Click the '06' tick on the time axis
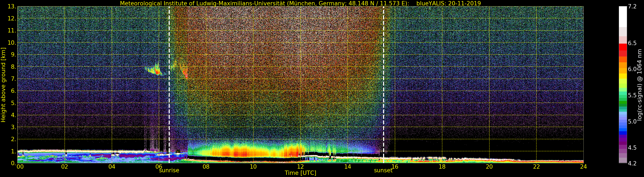The height and width of the screenshot is (177, 644). [159, 166]
